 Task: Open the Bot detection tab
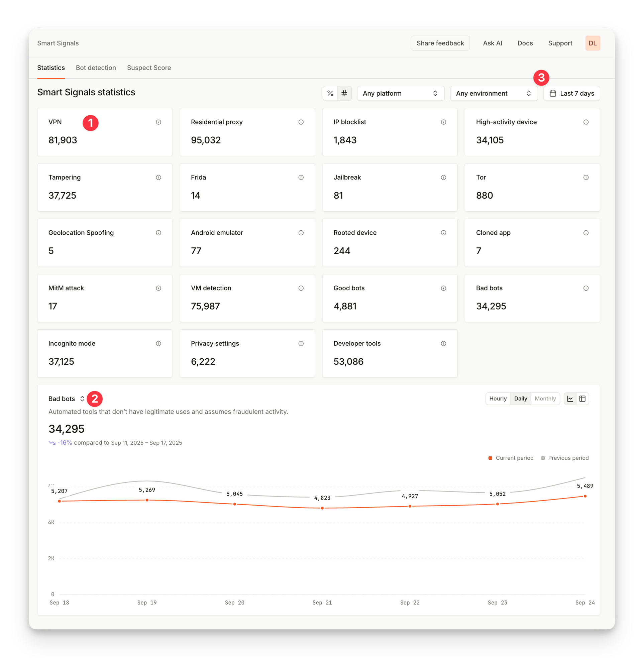click(x=96, y=68)
